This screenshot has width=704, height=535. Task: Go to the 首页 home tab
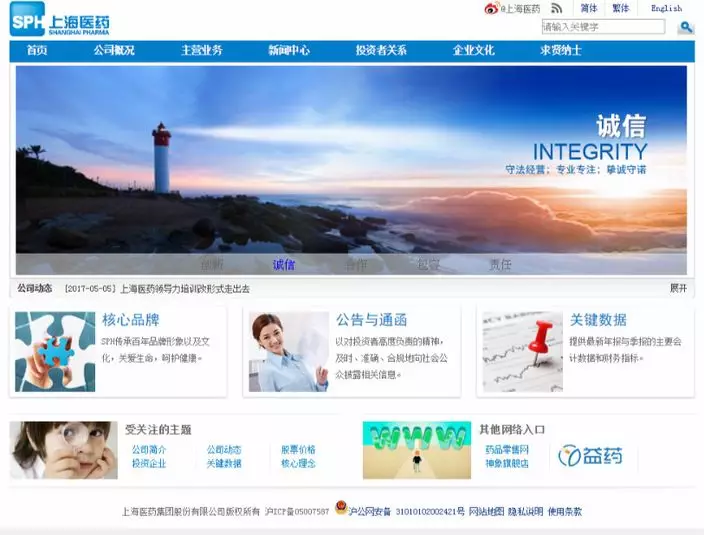click(x=37, y=51)
